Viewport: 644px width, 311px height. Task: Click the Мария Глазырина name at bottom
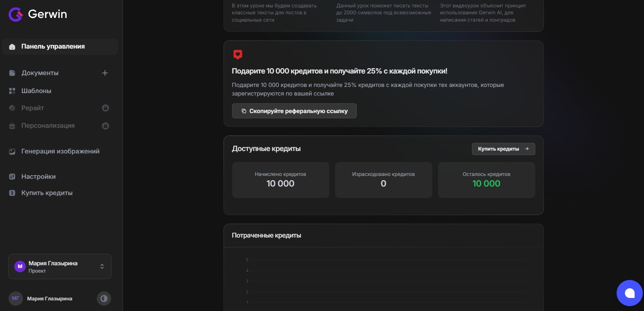point(50,299)
